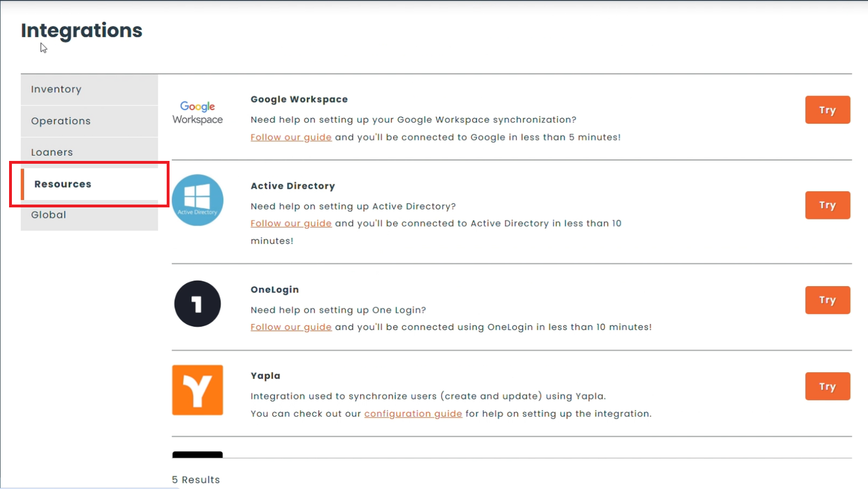Viewport: 868px width, 489px height.
Task: Try the Google Workspace integration
Action: point(827,110)
